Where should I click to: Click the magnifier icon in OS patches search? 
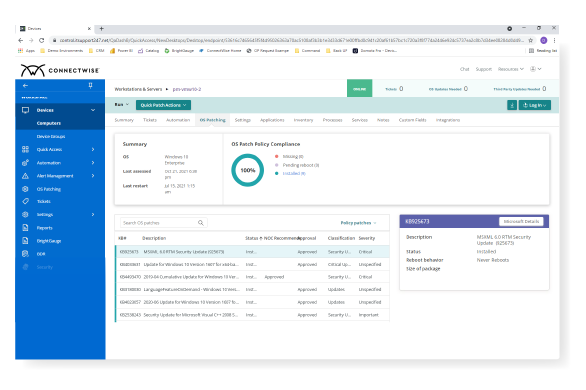(x=201, y=223)
